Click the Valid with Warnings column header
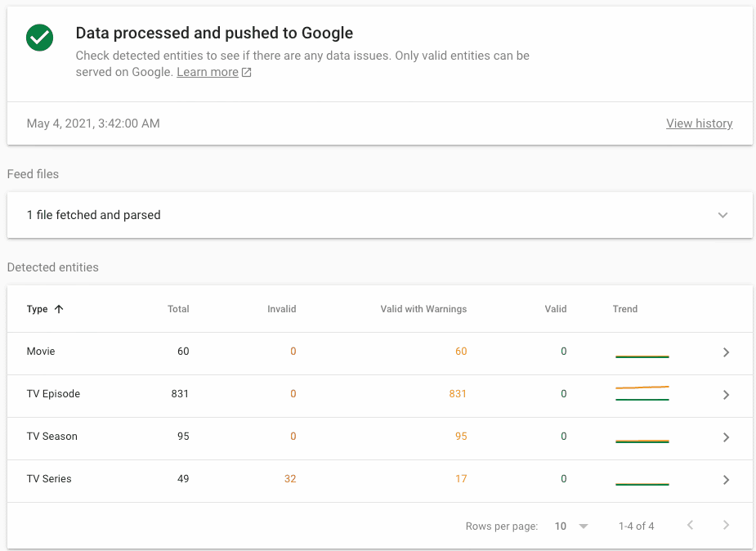 click(x=423, y=309)
